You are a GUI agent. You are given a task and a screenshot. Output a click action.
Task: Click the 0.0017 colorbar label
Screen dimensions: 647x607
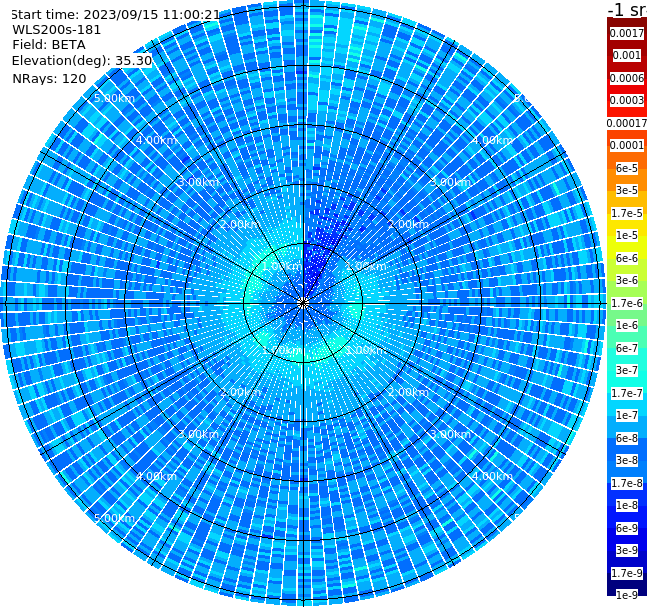point(627,33)
